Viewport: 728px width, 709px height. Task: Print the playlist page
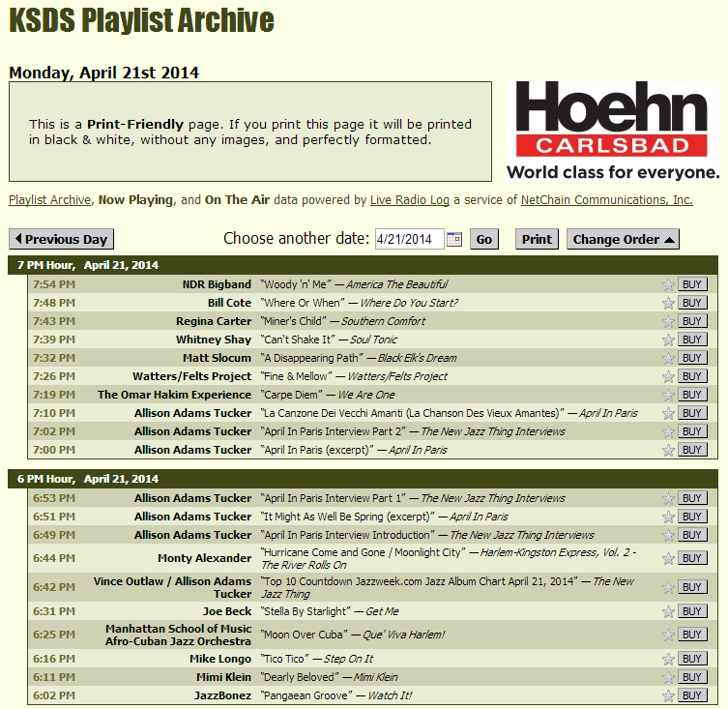click(x=537, y=239)
